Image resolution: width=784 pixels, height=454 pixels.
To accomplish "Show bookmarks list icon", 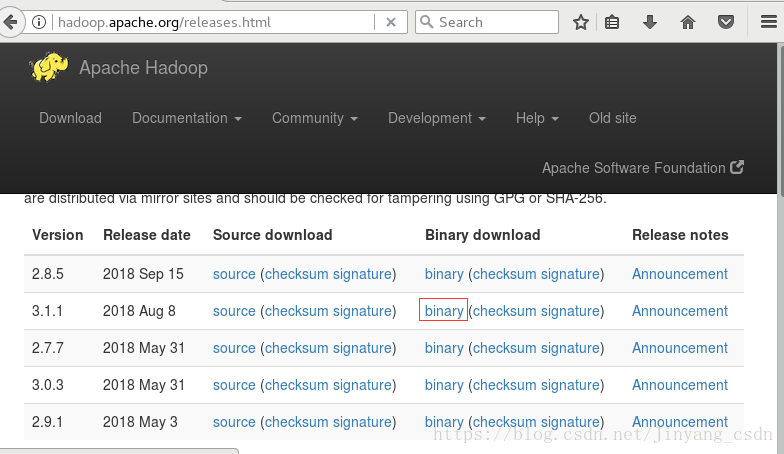I will coord(612,22).
